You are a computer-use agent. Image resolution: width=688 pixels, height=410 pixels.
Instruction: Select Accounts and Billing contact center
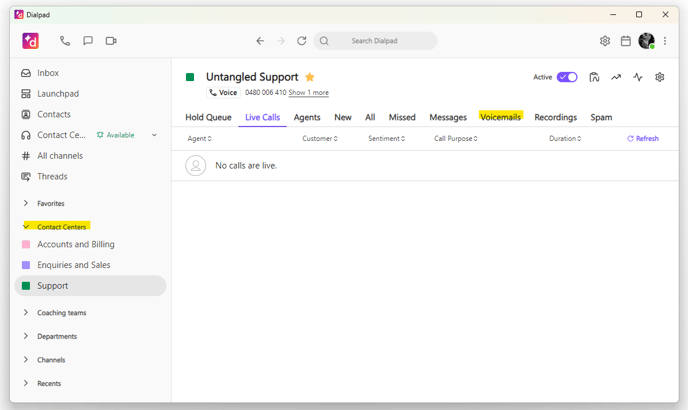coord(68,244)
